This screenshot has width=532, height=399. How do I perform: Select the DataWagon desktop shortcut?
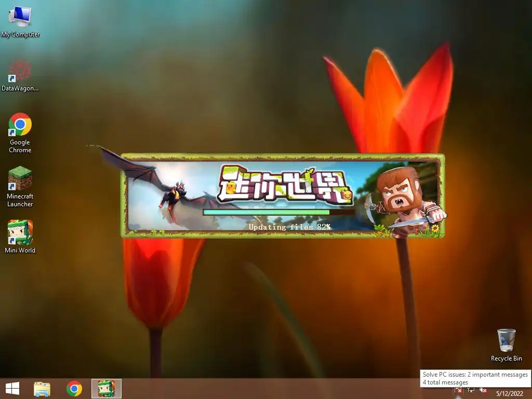(x=20, y=75)
